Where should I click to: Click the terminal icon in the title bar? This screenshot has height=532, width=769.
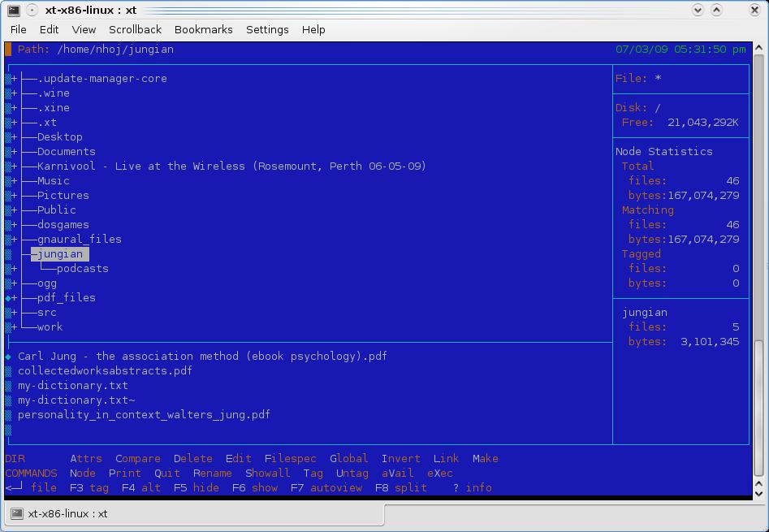point(13,10)
